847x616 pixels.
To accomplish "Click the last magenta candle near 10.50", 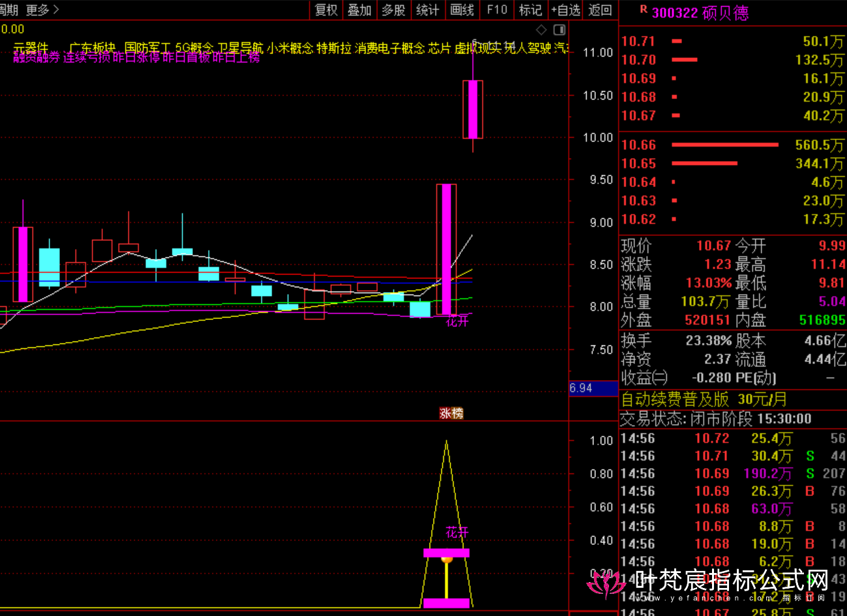I will [473, 109].
